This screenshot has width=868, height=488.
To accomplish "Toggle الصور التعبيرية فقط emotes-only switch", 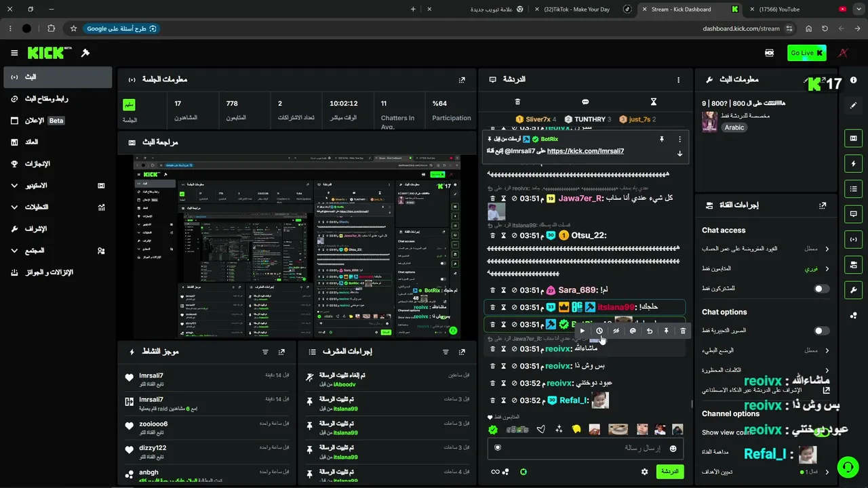I will pyautogui.click(x=821, y=331).
